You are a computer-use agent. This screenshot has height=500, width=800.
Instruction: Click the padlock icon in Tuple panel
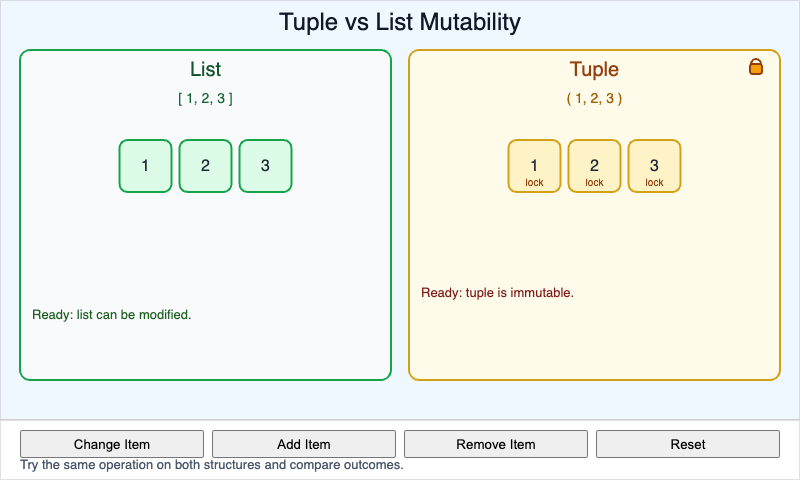(756, 67)
